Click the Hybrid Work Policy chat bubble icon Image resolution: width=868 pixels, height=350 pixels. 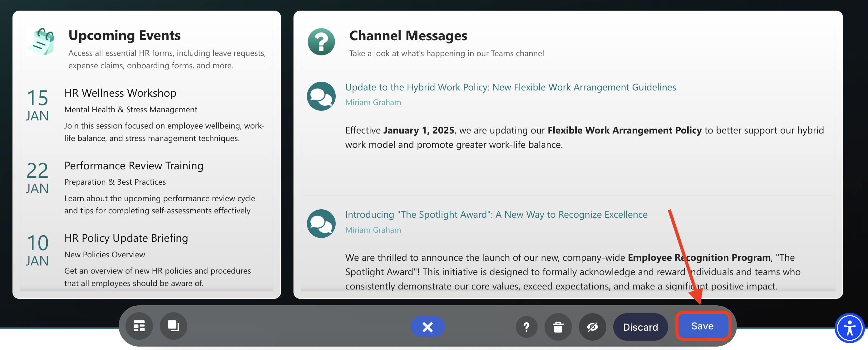tap(321, 96)
